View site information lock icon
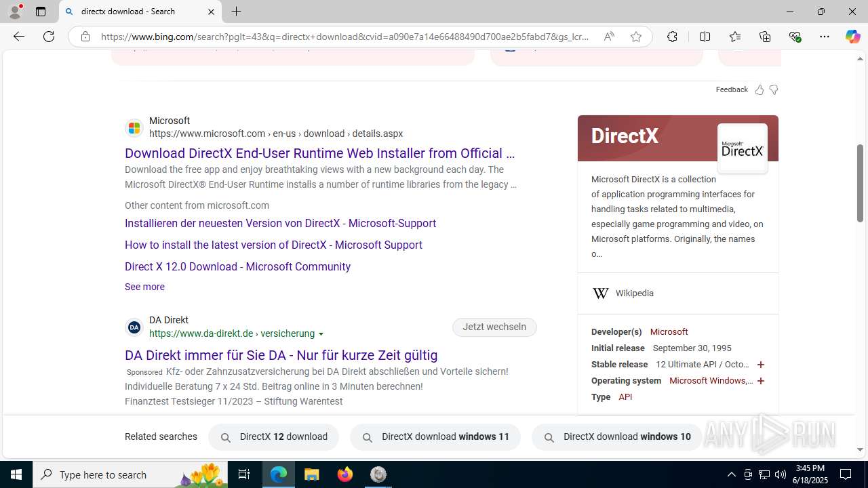Image resolution: width=868 pixels, height=488 pixels. pyautogui.click(x=85, y=37)
